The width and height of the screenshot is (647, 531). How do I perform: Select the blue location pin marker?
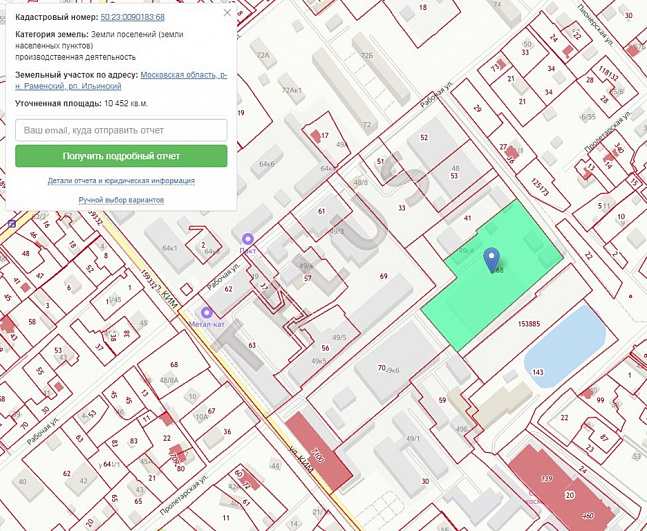(491, 259)
